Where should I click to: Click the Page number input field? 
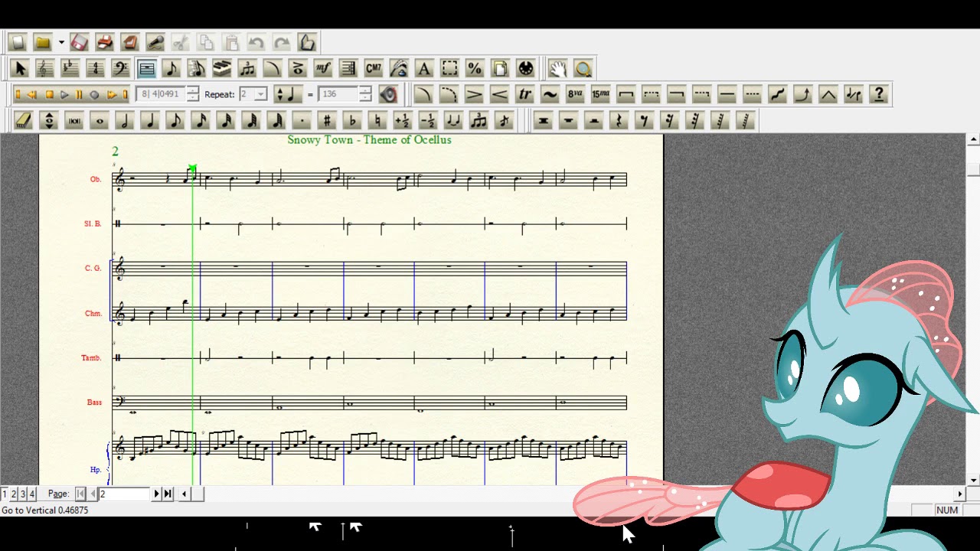point(124,494)
